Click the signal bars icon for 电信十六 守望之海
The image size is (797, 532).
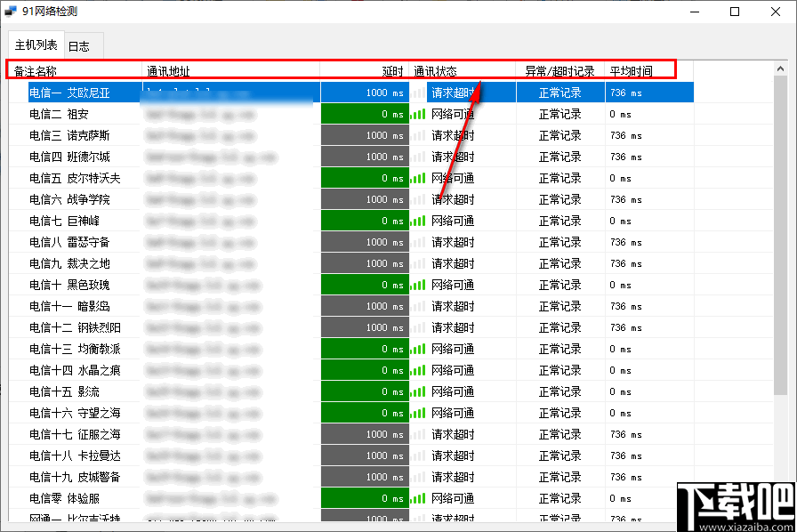coord(418,413)
